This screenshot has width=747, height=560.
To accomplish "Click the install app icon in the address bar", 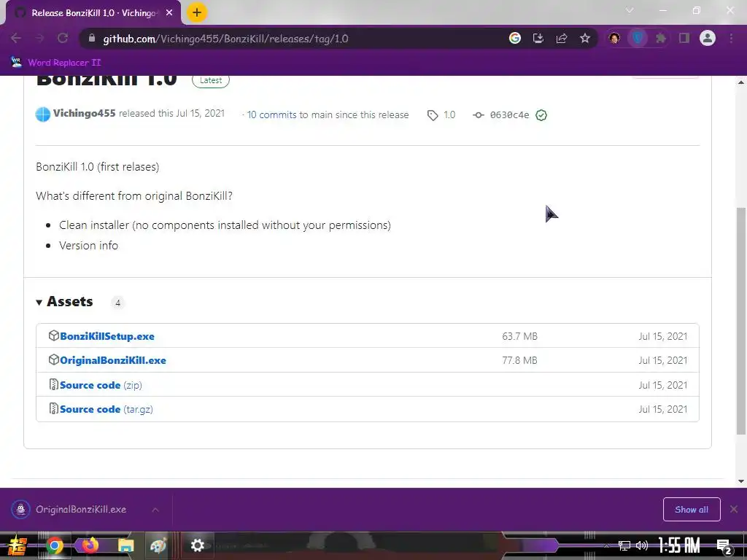I will (x=538, y=38).
